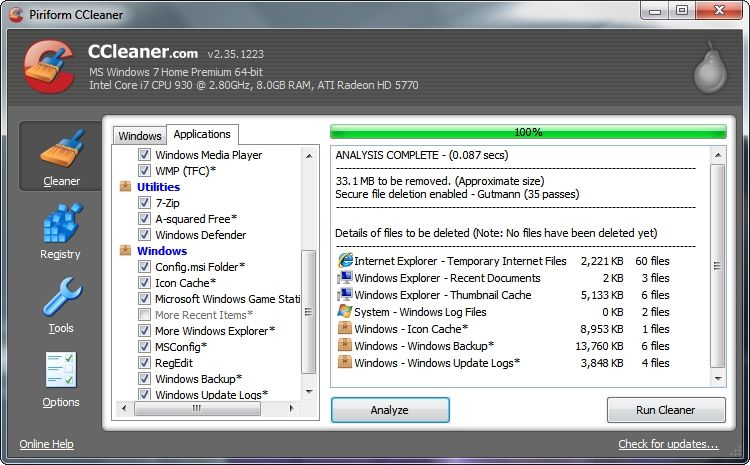This screenshot has width=750, height=465.
Task: Open the Options checklist icon
Action: click(x=61, y=370)
